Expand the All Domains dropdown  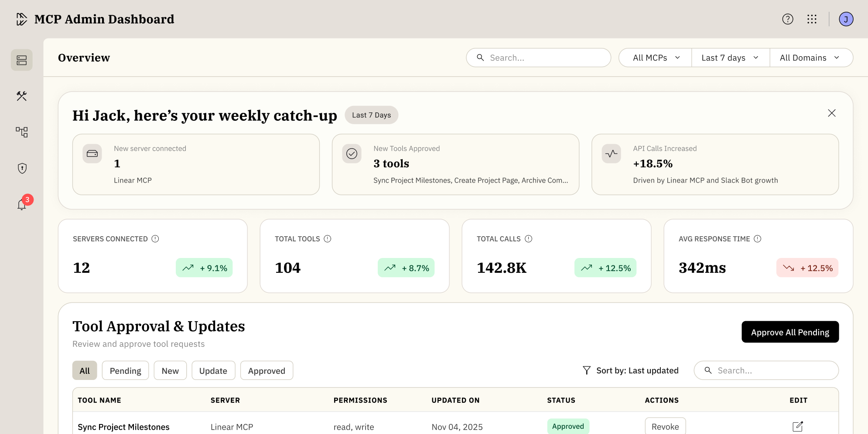pos(809,58)
